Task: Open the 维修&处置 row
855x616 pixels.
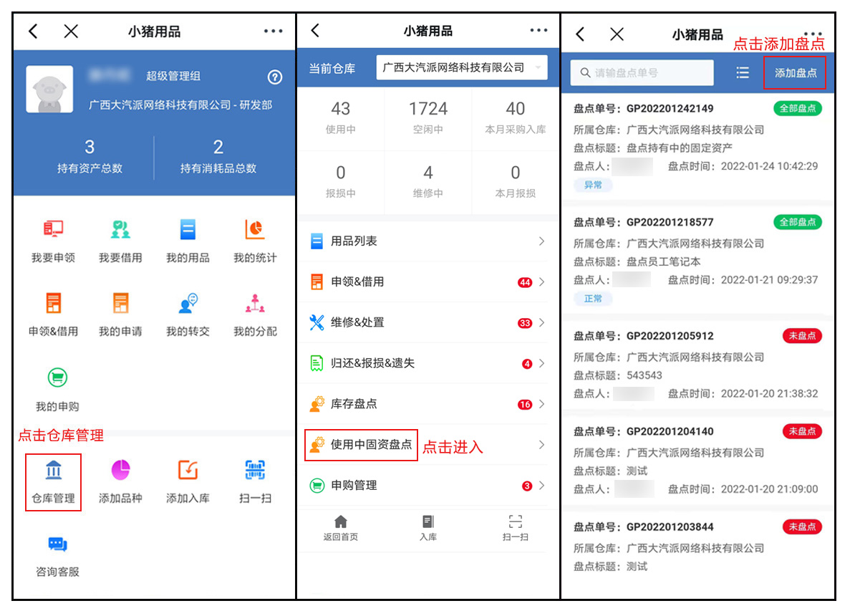Action: pyautogui.click(x=428, y=322)
